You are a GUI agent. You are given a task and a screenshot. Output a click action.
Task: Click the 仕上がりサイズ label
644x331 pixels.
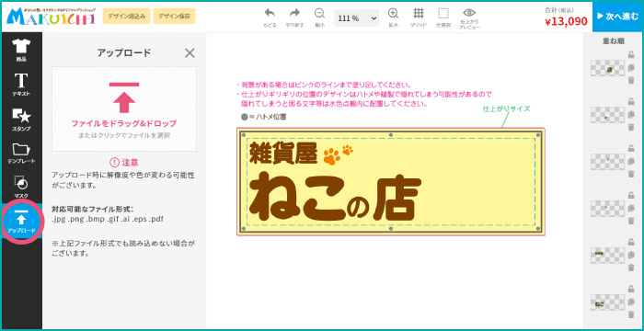tap(506, 108)
